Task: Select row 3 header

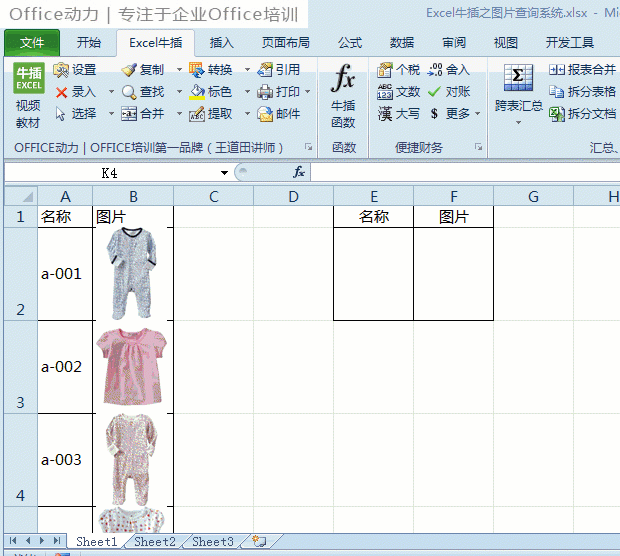Action: tap(21, 367)
